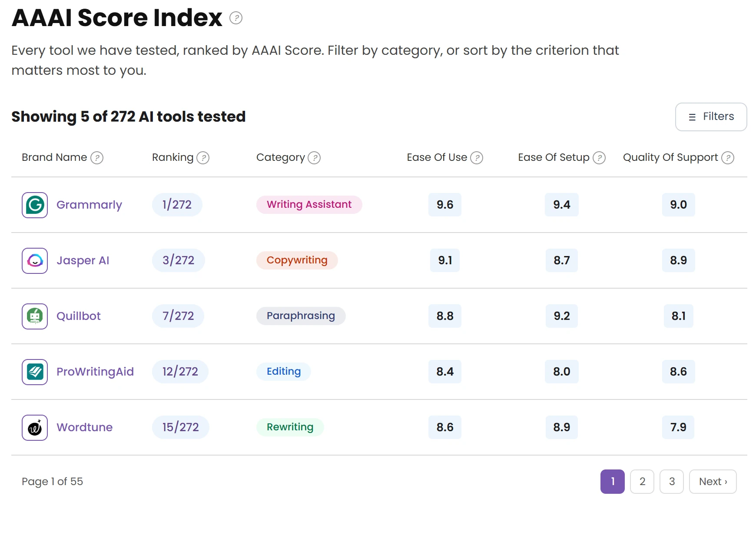Image resolution: width=756 pixels, height=539 pixels.
Task: Sort by the Quality Of Support header
Action: pos(670,157)
